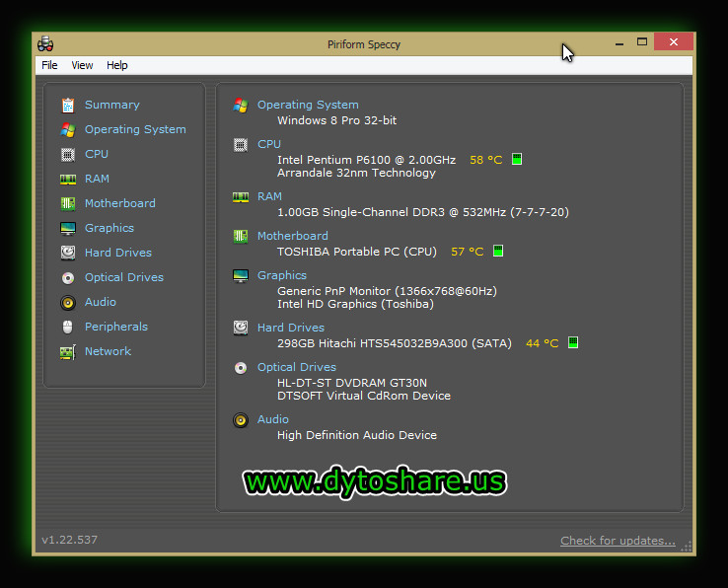
Task: Click the Audio speaker icon in sidebar
Action: (68, 302)
